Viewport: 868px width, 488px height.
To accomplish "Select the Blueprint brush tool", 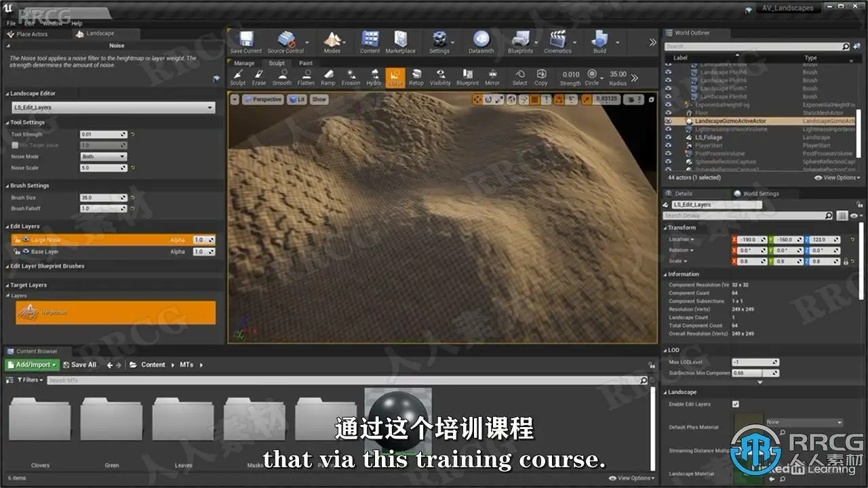I will tap(467, 78).
